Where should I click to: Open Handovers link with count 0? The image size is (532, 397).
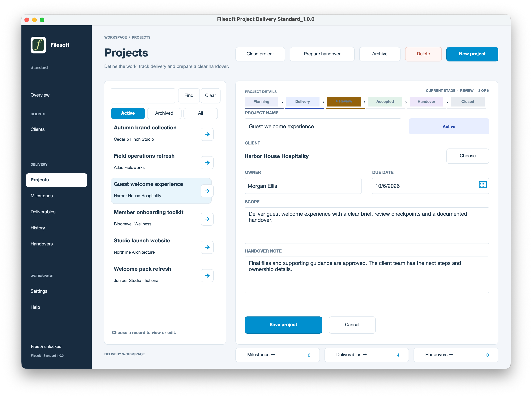tap(456, 355)
